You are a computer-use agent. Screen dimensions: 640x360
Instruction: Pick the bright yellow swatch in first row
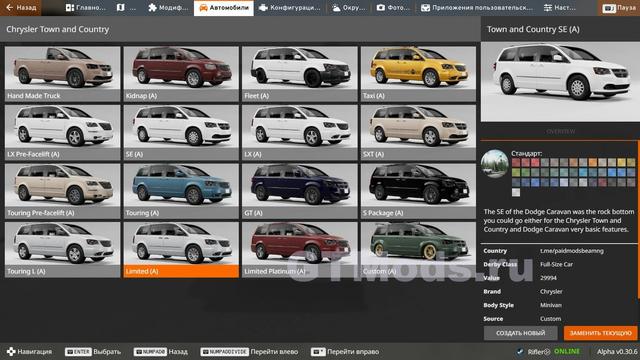(x=621, y=162)
